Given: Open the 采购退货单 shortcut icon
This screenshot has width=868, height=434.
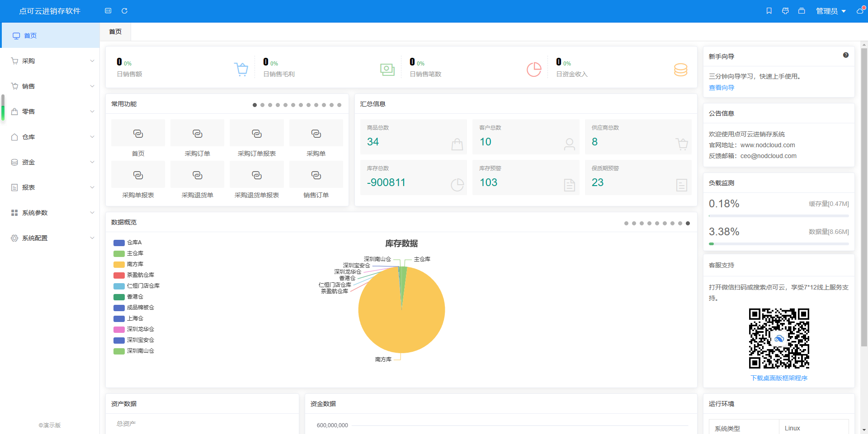Looking at the screenshot, I should tap(197, 175).
